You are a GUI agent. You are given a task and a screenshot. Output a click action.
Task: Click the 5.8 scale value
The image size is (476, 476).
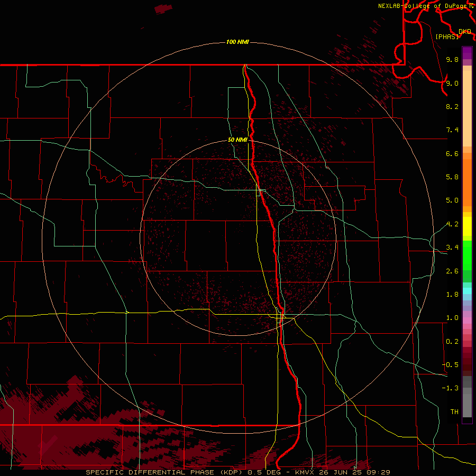click(452, 177)
